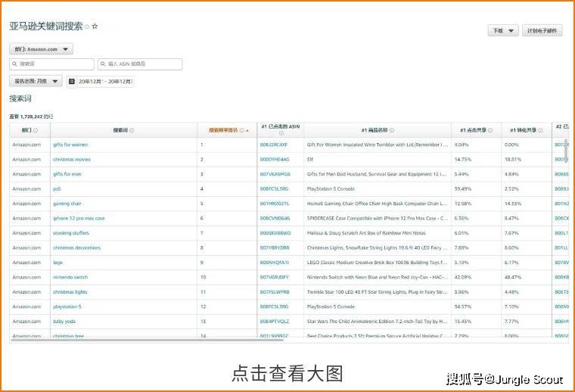Viewport: 575px width, 392px height.
Task: Open ASIN link for PlayStation 5 Console, ps5 row
Action: point(275,189)
